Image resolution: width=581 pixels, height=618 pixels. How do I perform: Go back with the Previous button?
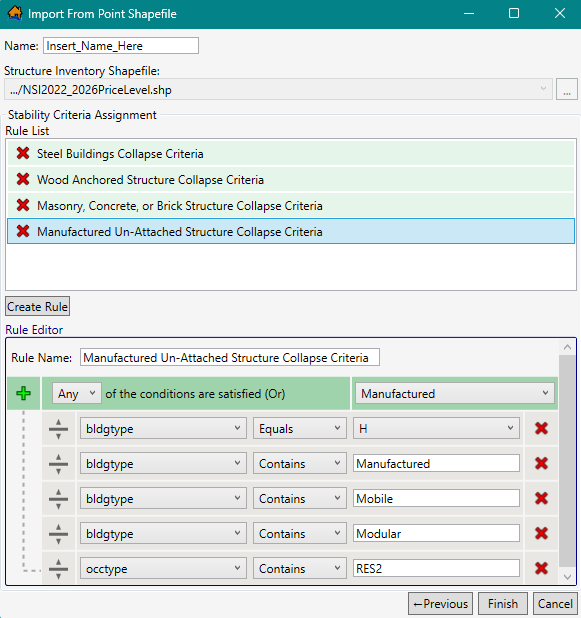[440, 603]
